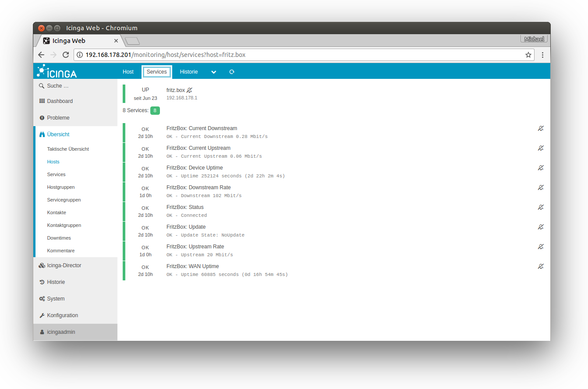The height and width of the screenshot is (389, 588).
Task: Click the browser forward arrow
Action: pos(53,55)
